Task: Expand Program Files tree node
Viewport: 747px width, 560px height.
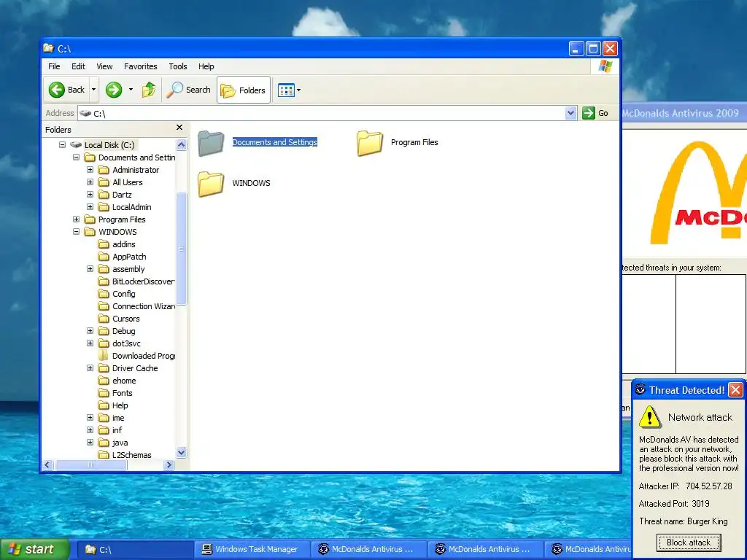Action: point(76,219)
